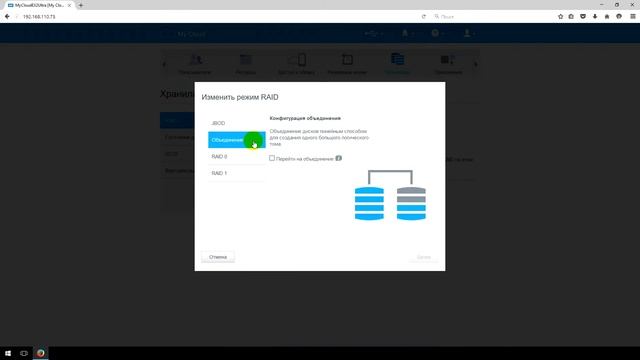Open the downloads arrow icon
The width and height of the screenshot is (640, 360).
(595, 17)
